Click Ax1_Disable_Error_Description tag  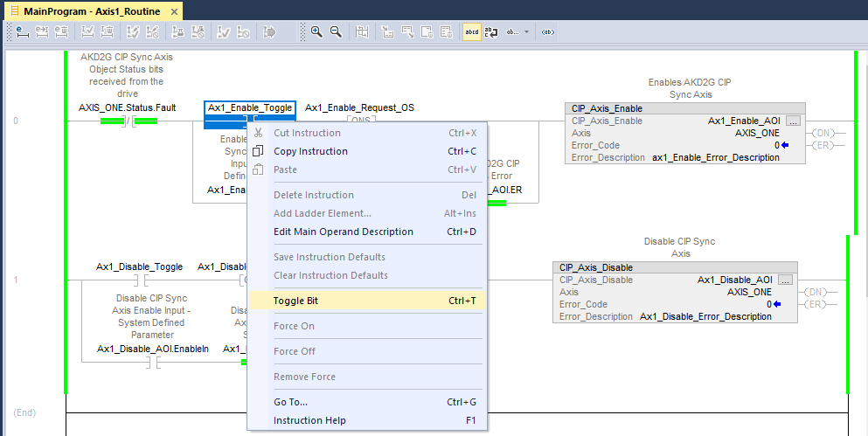pos(705,316)
